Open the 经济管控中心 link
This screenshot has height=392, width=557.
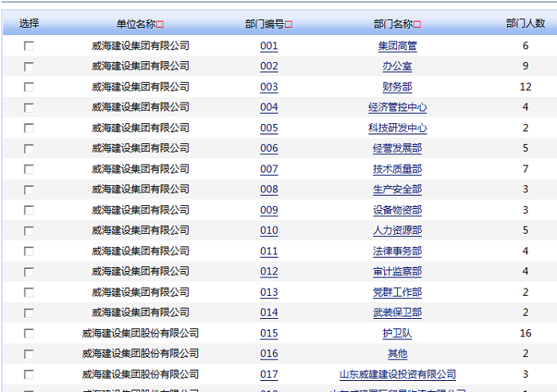pos(398,107)
